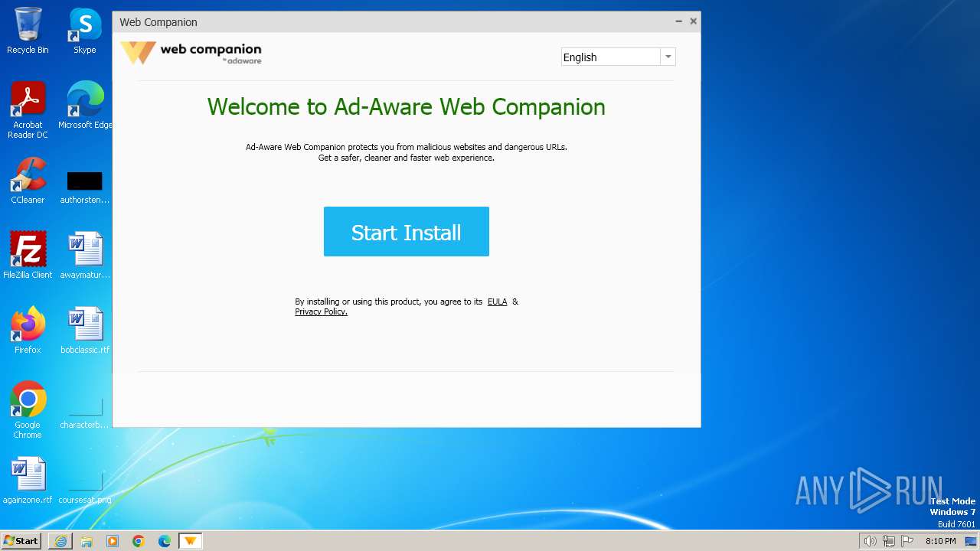980x551 pixels.
Task: Open the Privacy Policy link
Action: (321, 311)
